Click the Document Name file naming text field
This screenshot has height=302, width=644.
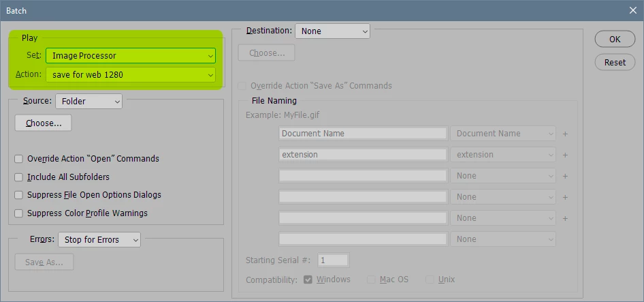[363, 134]
